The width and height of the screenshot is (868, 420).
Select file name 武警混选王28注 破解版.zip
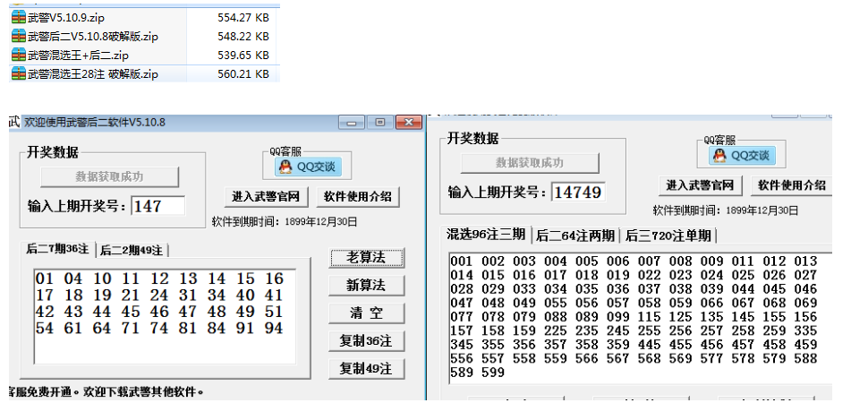[93, 73]
